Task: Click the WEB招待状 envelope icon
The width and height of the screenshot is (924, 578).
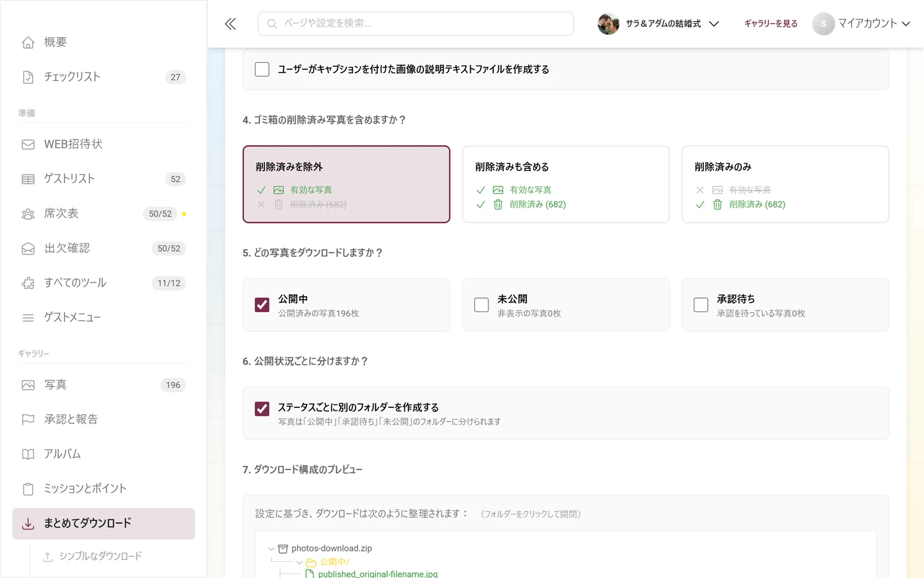Action: [x=28, y=144]
